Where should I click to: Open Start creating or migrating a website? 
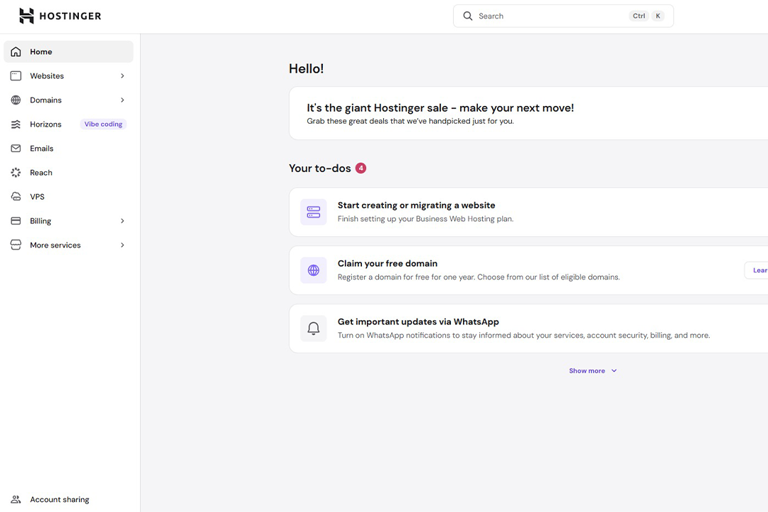(416, 205)
